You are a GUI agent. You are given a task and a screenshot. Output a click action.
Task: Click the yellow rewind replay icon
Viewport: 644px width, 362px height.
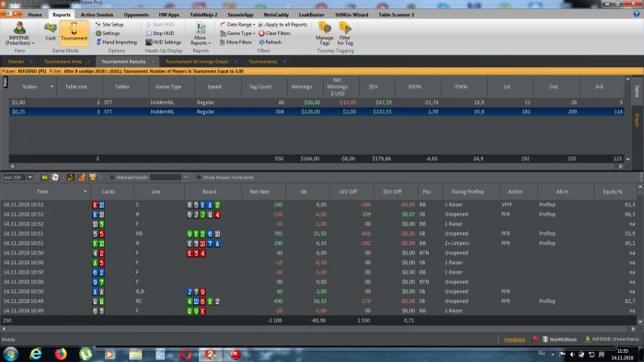[44, 177]
